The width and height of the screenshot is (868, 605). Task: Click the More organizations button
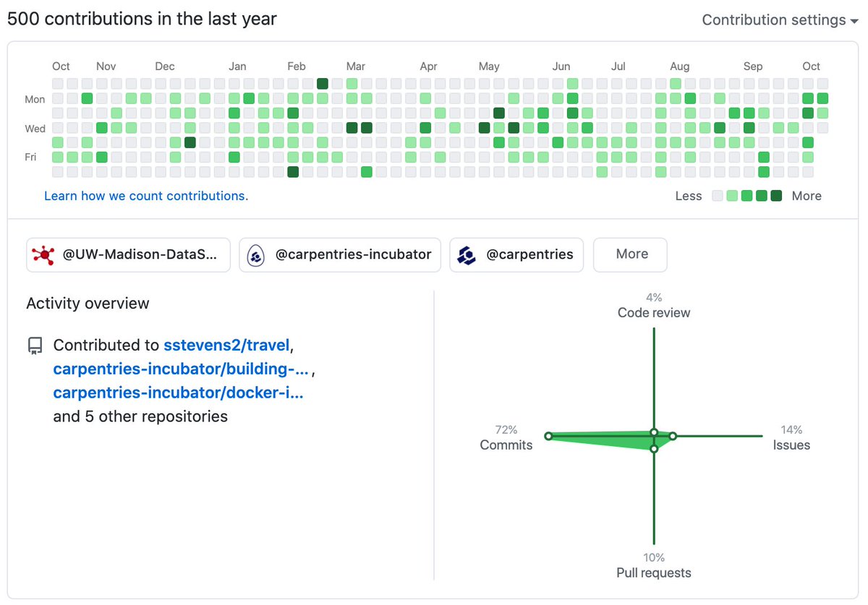pos(630,254)
